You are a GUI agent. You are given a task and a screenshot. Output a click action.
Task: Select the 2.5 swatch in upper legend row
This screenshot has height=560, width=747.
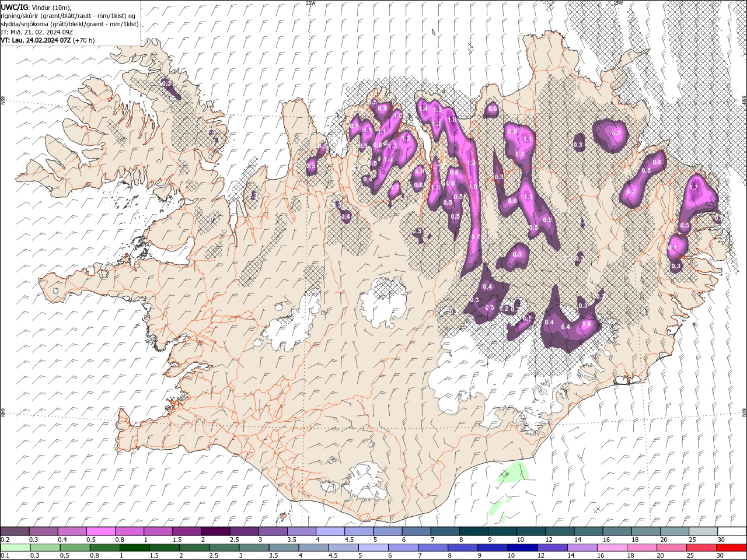point(244,531)
